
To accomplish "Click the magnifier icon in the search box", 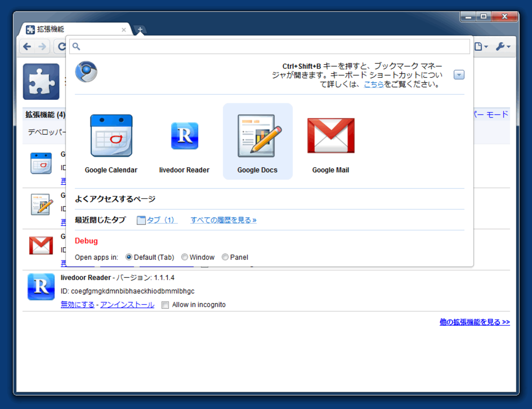I will [76, 46].
